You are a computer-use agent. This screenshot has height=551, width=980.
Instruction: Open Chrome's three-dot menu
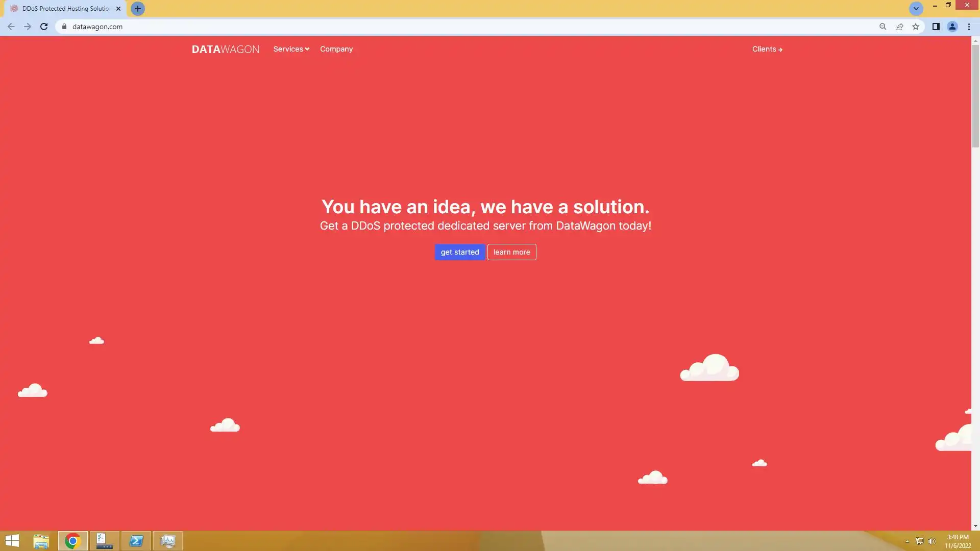(x=969, y=27)
